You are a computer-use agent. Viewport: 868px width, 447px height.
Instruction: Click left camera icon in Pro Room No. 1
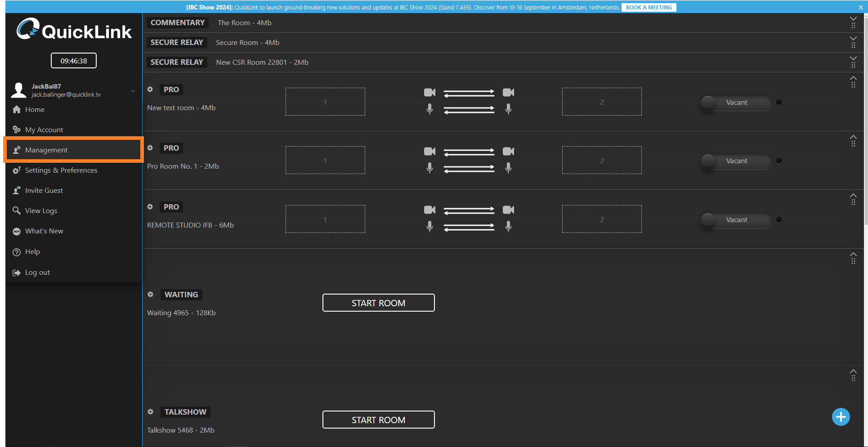point(430,151)
